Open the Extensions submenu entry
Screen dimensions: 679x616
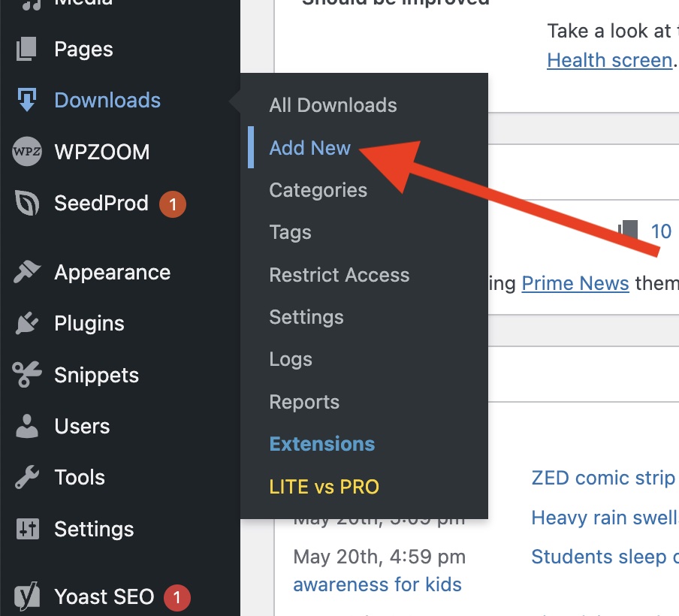point(321,444)
